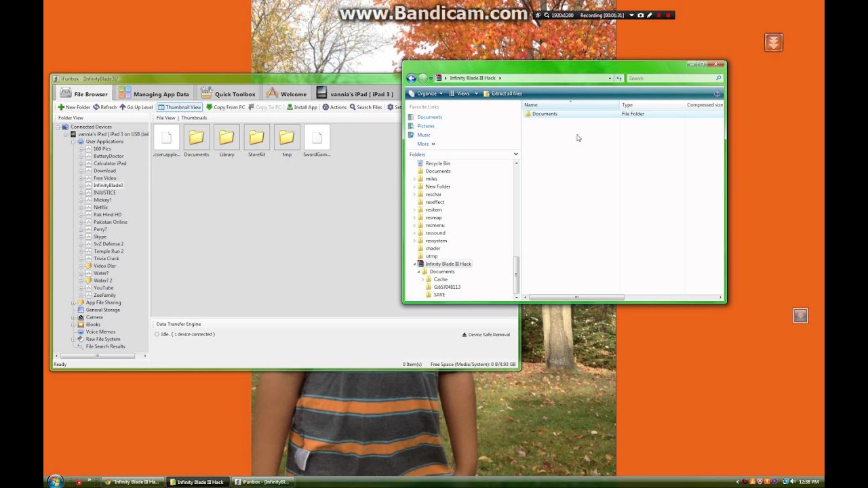The image size is (868, 488).
Task: Sort by the Name column header
Action: coord(570,105)
